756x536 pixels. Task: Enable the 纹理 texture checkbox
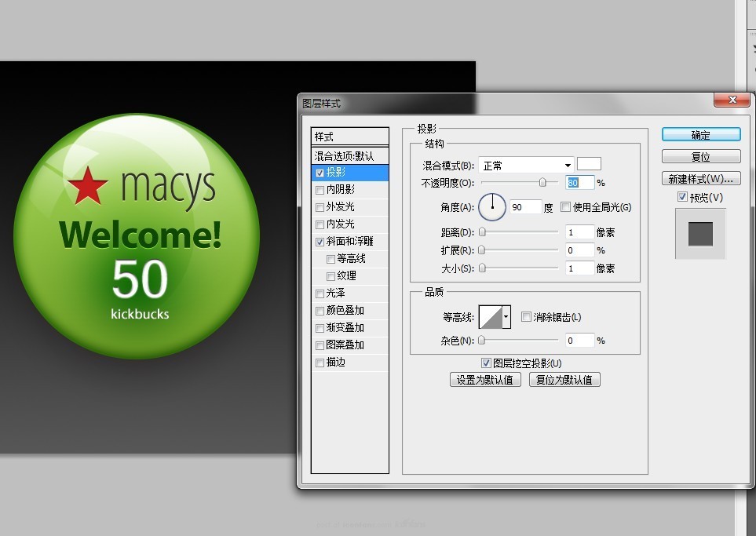[x=331, y=276]
